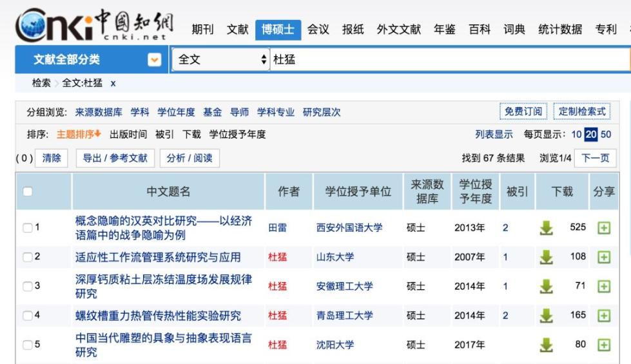Download the 山东大学 thesis in row 2
This screenshot has width=631, height=364.
click(x=546, y=258)
